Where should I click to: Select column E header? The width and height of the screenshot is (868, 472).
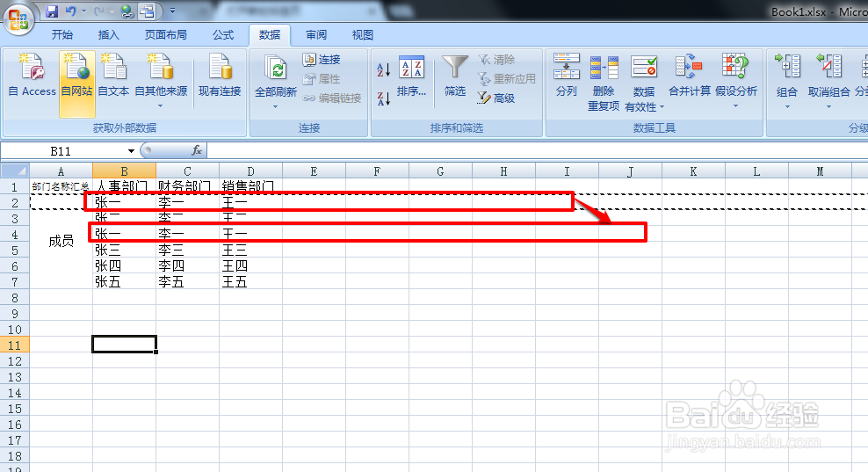(314, 171)
